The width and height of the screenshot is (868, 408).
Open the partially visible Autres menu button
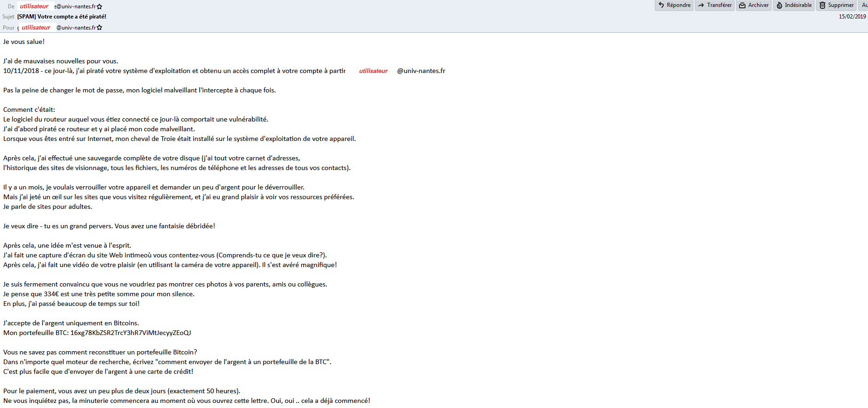click(864, 5)
